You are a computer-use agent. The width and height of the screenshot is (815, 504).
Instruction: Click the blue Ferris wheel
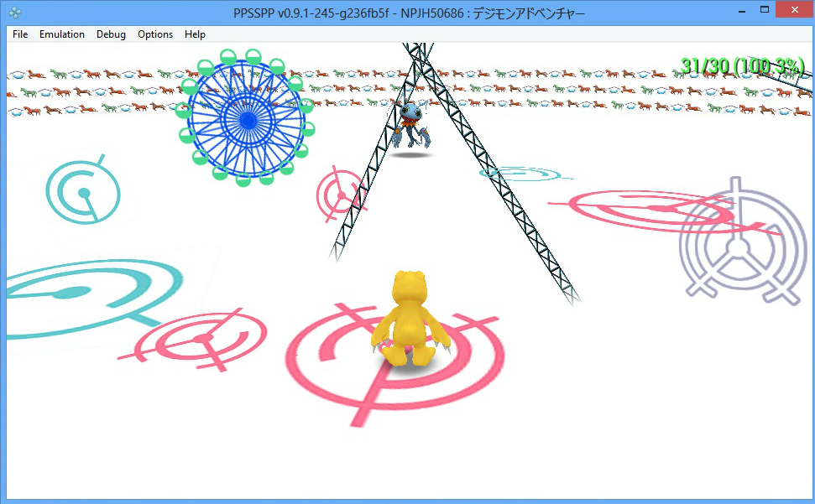248,118
